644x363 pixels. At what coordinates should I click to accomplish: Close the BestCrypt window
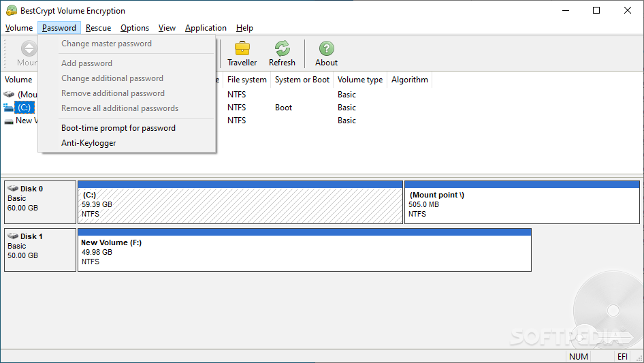pos(628,11)
